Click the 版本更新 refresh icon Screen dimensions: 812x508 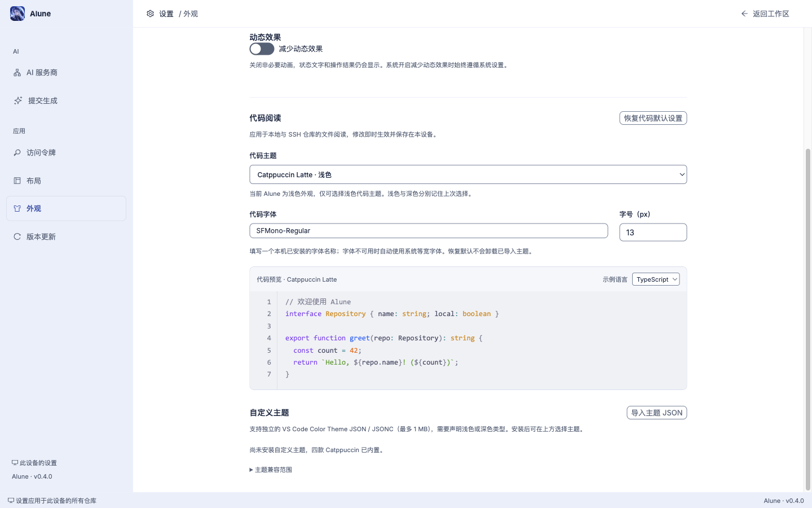tap(17, 237)
